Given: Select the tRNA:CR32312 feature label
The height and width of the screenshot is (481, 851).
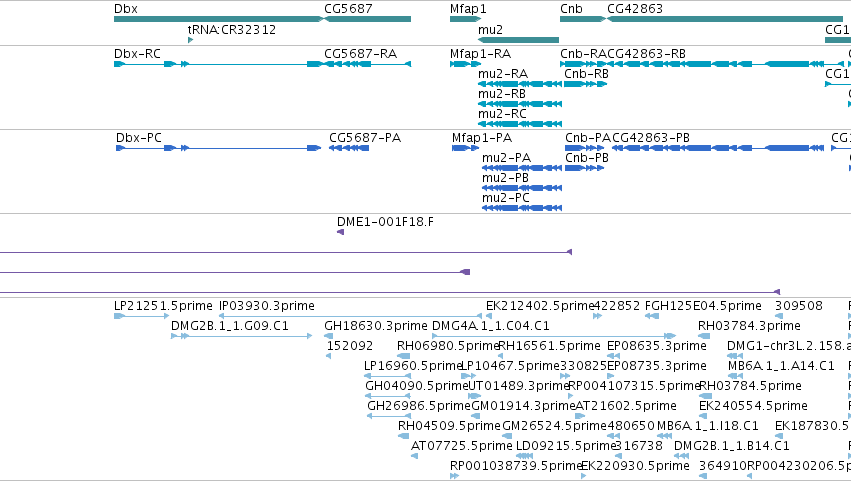Looking at the screenshot, I should click(x=232, y=29).
